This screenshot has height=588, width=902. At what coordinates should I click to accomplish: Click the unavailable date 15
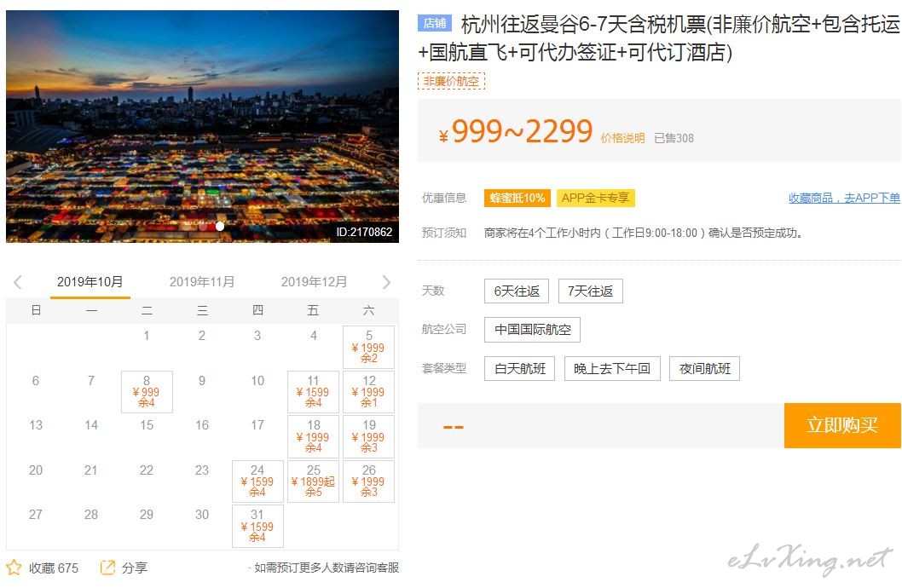click(147, 424)
